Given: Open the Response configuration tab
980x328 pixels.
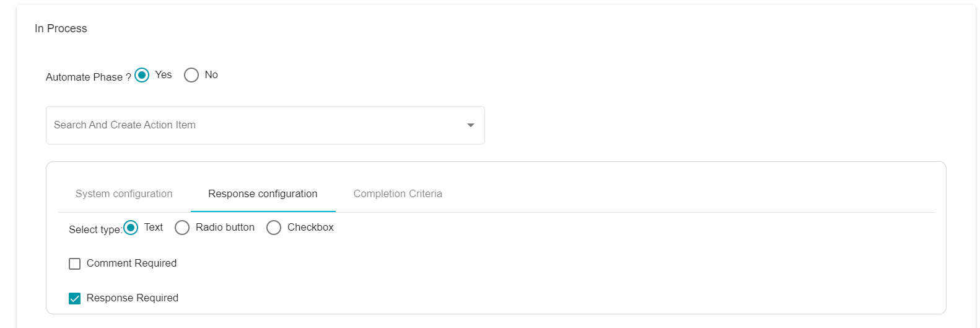Looking at the screenshot, I should (x=263, y=193).
